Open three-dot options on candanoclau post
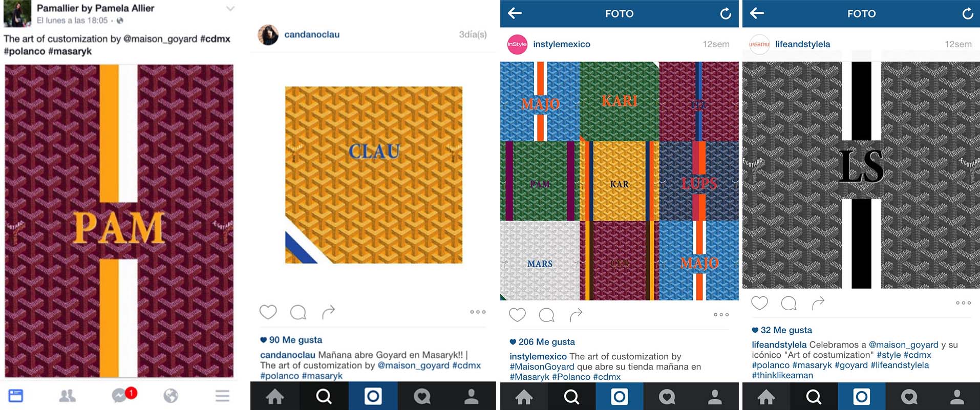Screen dimensions: 980x410 tap(478, 312)
